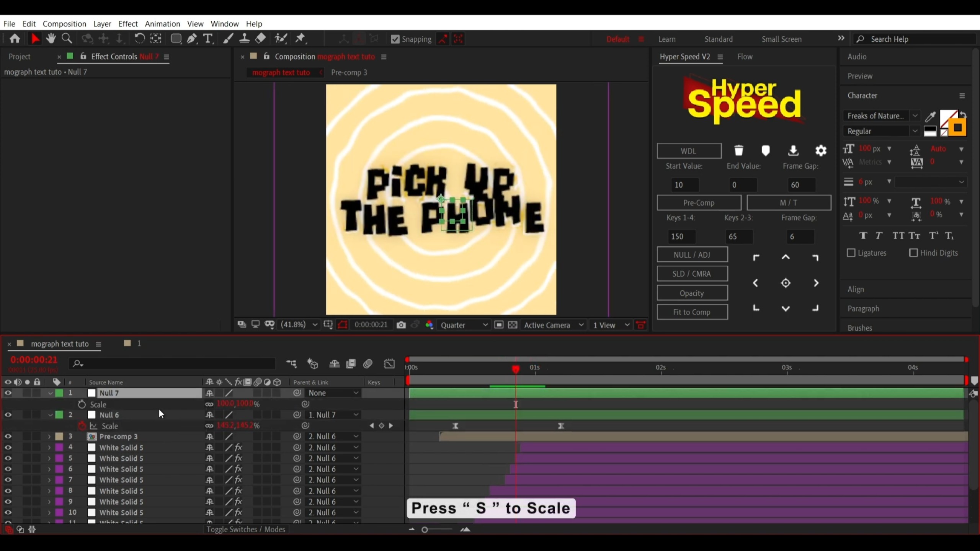Open the Quarter resolution dropdown
The width and height of the screenshot is (980, 551).
pyautogui.click(x=464, y=325)
